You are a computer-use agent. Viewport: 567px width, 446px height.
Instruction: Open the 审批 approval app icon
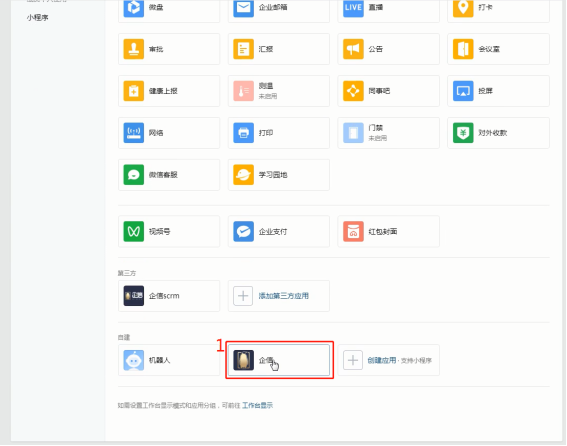click(134, 49)
